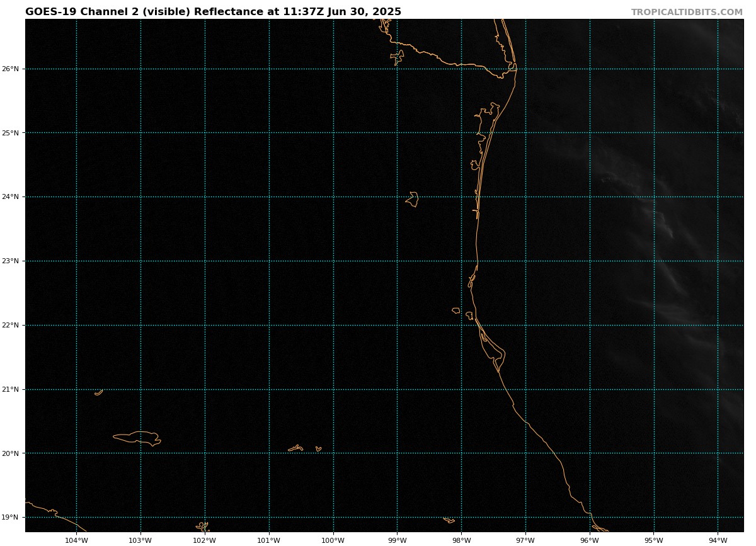
Task: Click the 96°W longitude label
Action: 590,540
